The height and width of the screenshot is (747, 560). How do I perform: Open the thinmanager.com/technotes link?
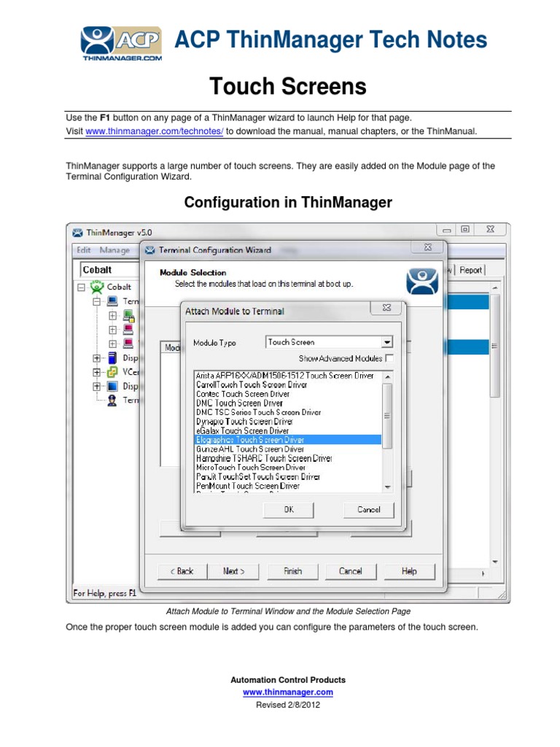click(155, 131)
